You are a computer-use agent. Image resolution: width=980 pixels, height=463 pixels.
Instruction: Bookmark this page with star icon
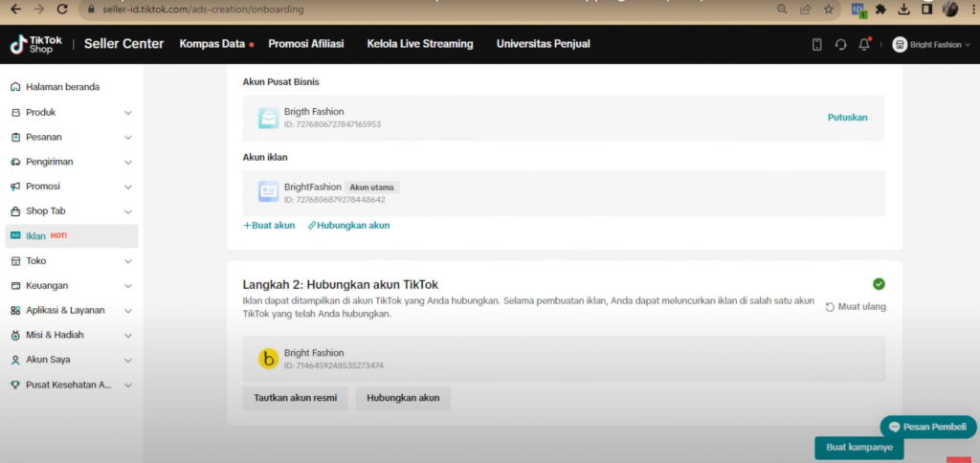829,9
